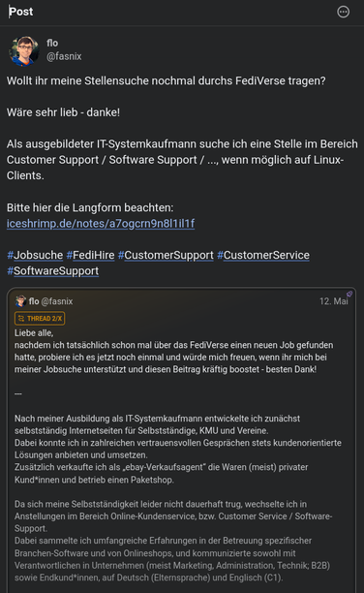Open the #Jobsuche hashtag

[x=35, y=255]
